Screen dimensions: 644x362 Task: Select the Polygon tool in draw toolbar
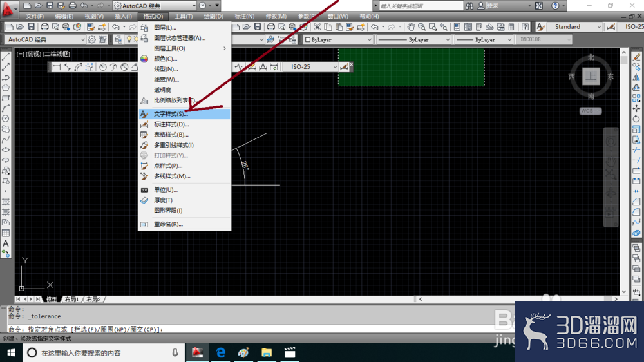[6, 88]
